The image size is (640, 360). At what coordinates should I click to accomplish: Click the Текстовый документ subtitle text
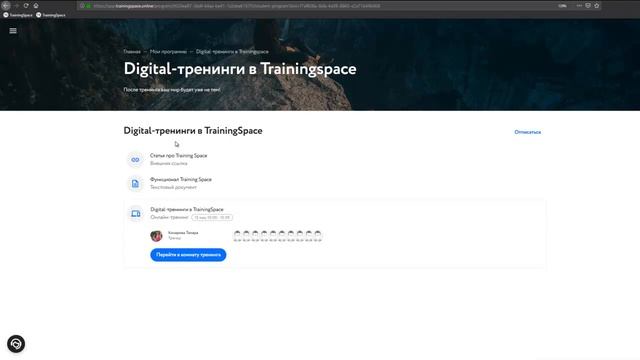click(173, 187)
